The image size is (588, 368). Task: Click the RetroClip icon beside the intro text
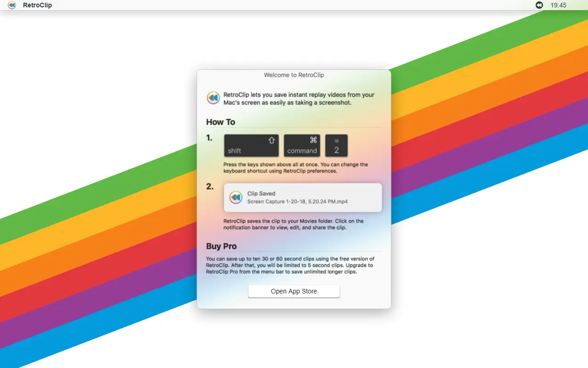tap(213, 98)
